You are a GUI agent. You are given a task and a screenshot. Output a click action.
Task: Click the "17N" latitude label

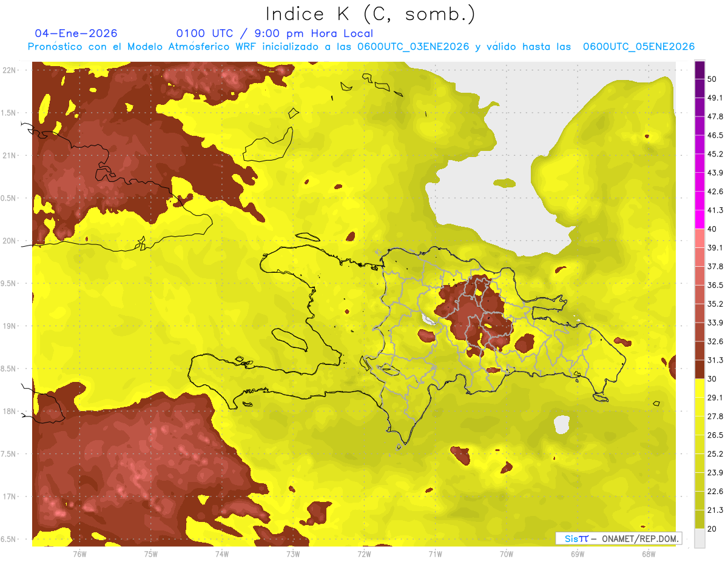click(10, 497)
